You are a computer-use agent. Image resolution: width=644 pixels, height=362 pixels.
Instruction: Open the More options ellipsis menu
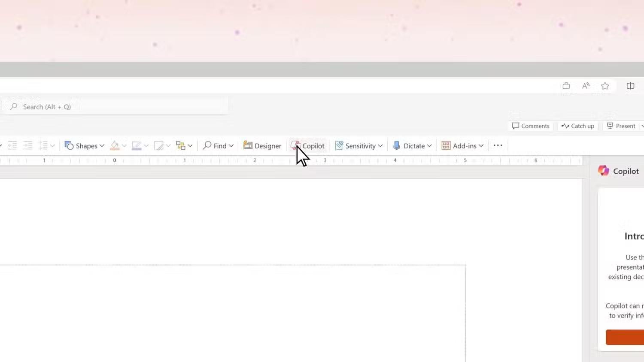coord(498,145)
